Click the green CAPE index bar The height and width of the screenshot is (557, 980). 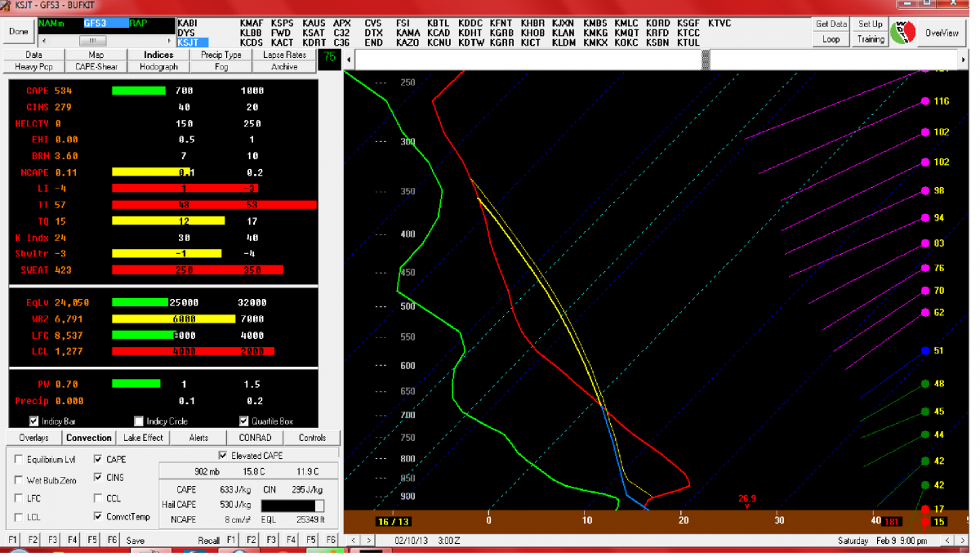(x=138, y=91)
